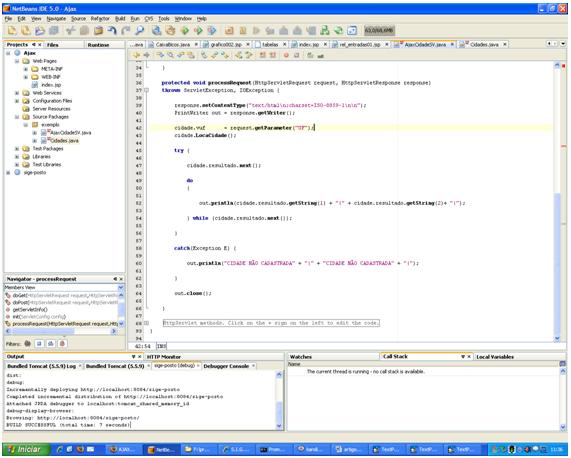
Task: Click the editor Forward navigation arrow icon
Action: click(x=146, y=55)
